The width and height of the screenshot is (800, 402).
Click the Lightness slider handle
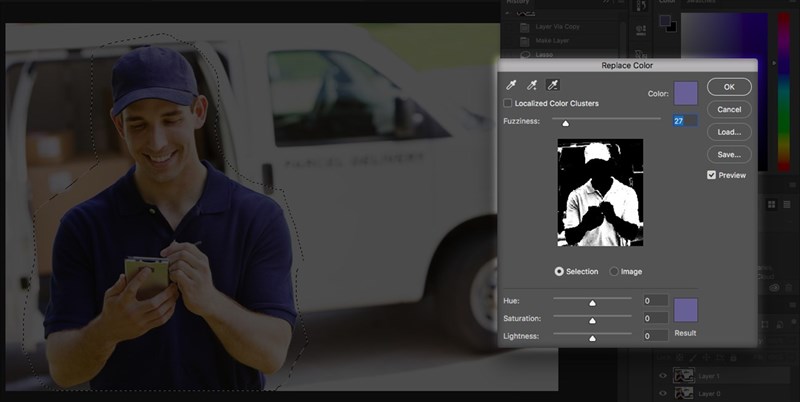[592, 338]
